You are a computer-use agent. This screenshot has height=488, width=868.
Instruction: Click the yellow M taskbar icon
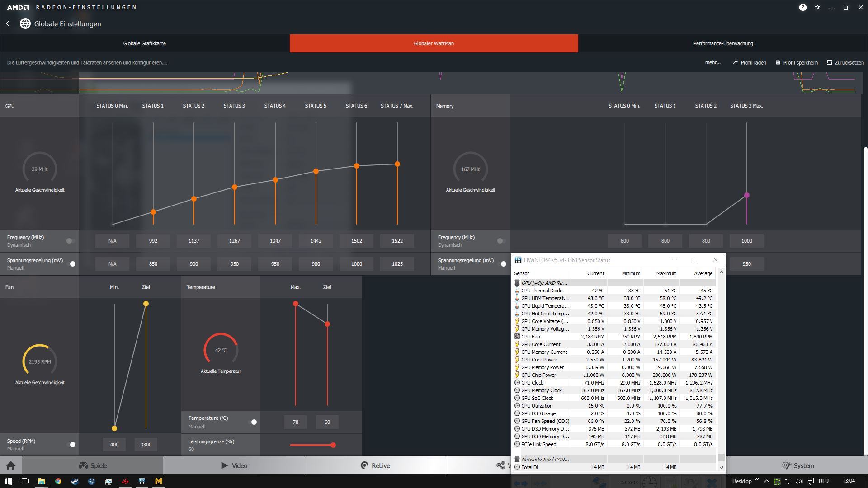[159, 481]
